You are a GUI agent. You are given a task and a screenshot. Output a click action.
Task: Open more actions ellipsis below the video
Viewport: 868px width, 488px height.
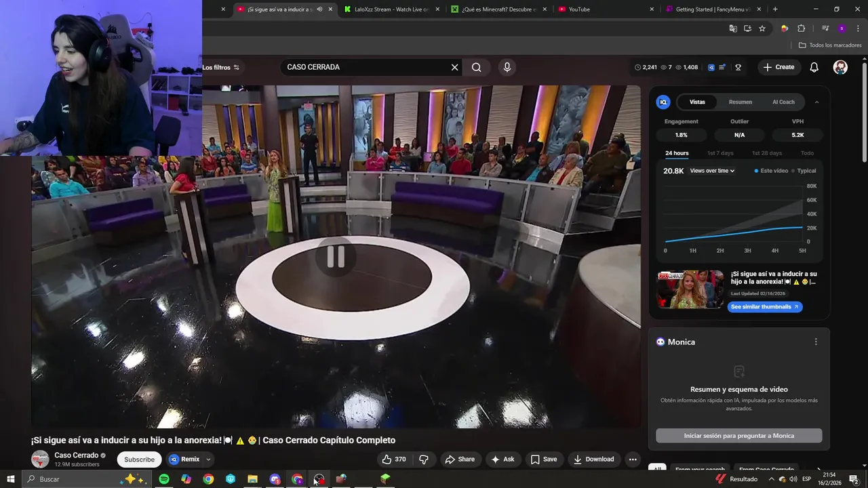[x=633, y=459]
